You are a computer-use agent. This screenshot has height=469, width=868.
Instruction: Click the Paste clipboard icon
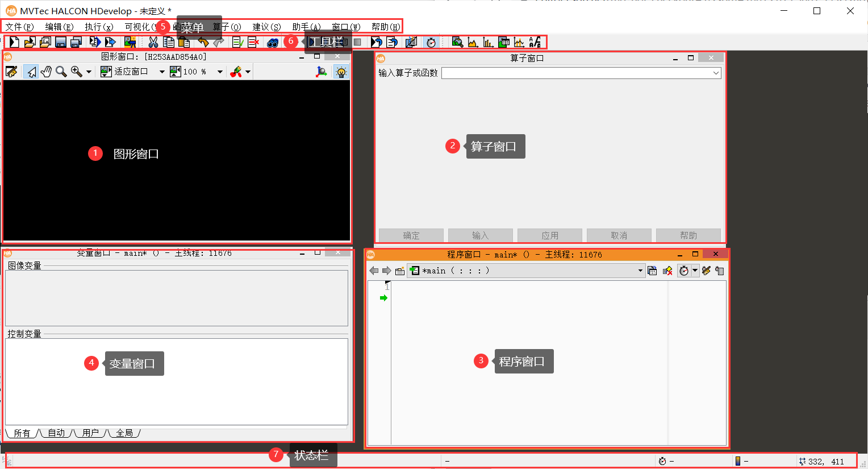tap(184, 42)
